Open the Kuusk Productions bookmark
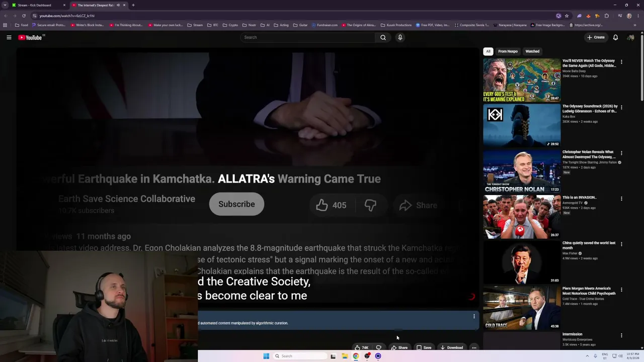 pos(396,25)
